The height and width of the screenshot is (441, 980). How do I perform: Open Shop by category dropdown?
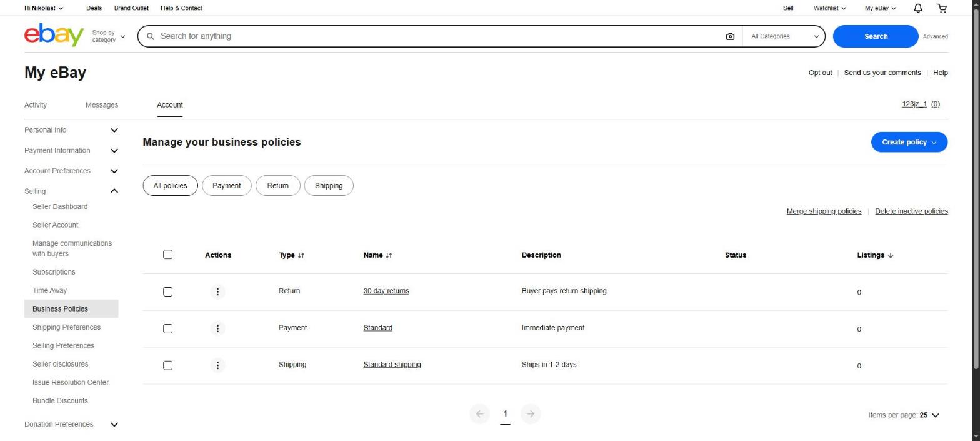point(108,36)
